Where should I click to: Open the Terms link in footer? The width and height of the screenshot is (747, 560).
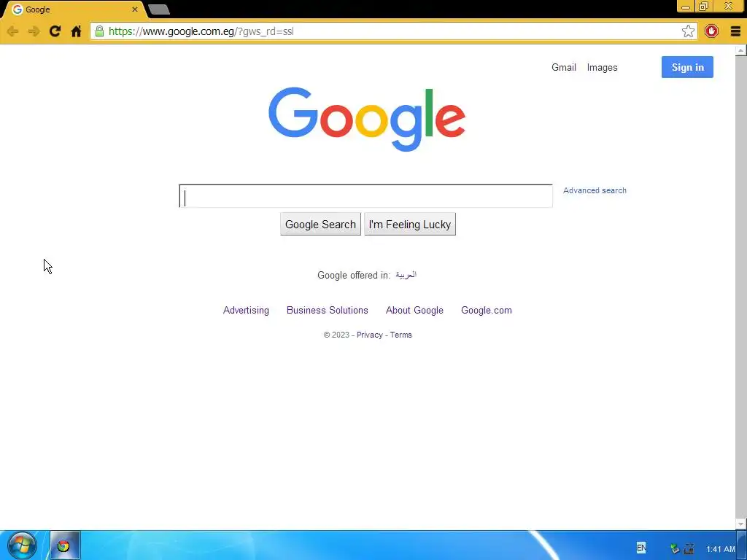pyautogui.click(x=401, y=335)
